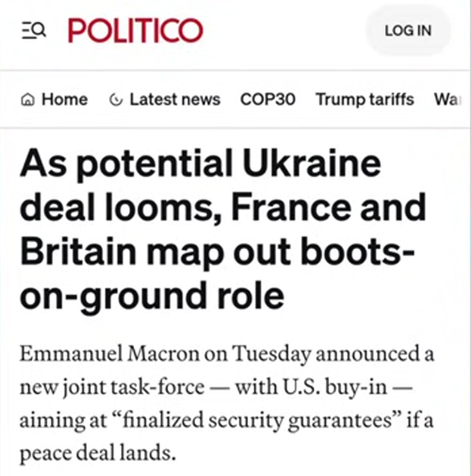This screenshot has height=476, width=471.
Task: Click the POLITICO logo
Action: pyautogui.click(x=136, y=31)
